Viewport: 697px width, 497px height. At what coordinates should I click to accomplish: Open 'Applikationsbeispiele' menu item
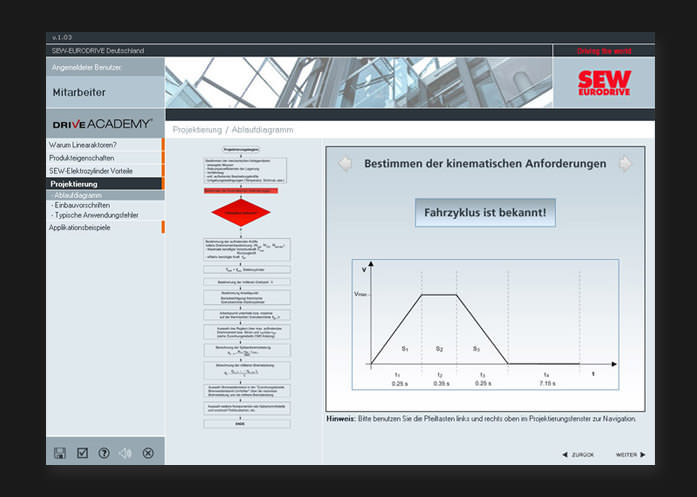coord(105,227)
